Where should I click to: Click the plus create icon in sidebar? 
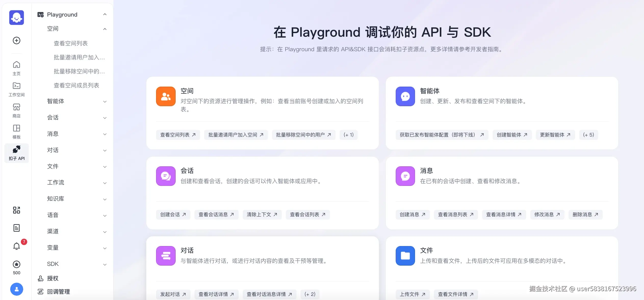[16, 41]
